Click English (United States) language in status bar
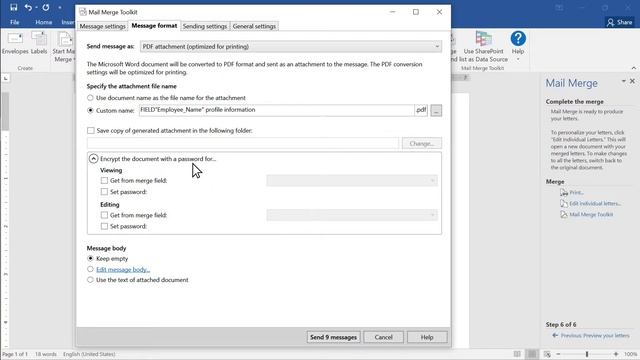640x360 pixels. pyautogui.click(x=89, y=354)
